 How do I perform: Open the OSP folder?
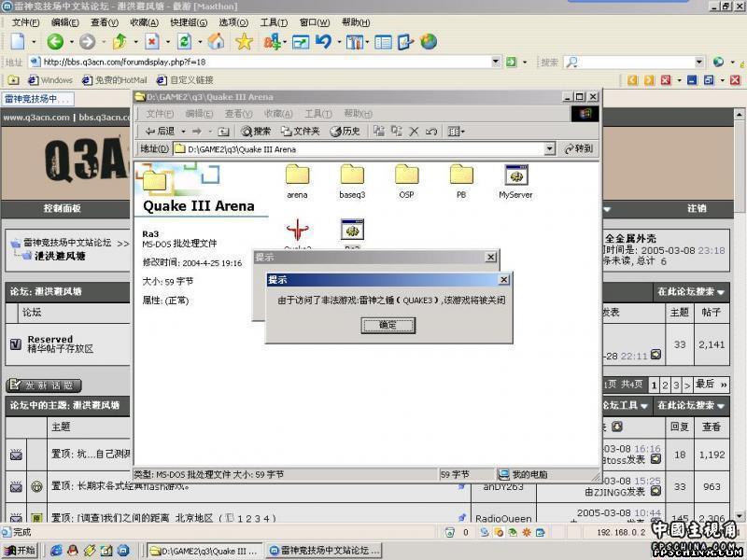pos(406,182)
